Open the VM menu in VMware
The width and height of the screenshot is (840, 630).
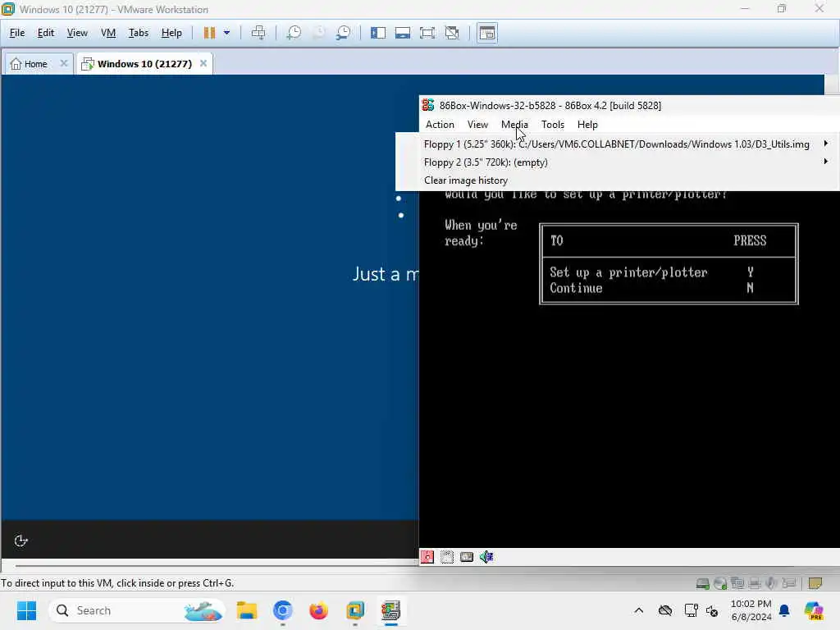(x=108, y=33)
